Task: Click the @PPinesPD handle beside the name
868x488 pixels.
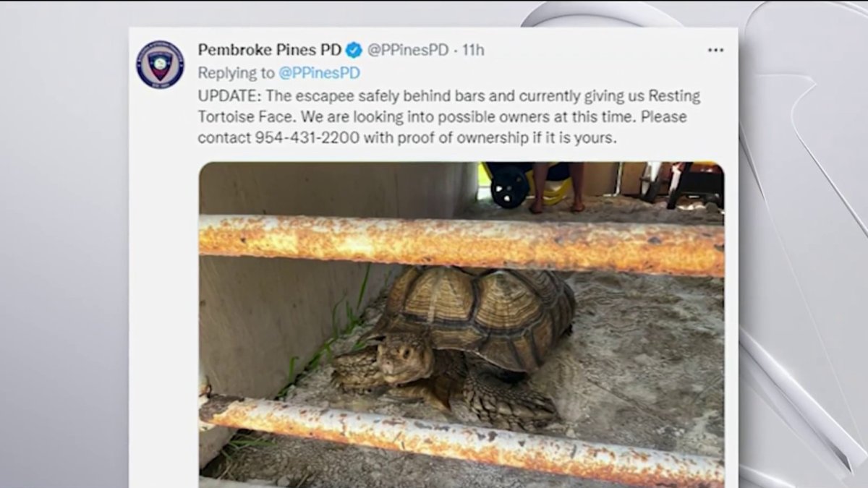Action: coord(408,50)
